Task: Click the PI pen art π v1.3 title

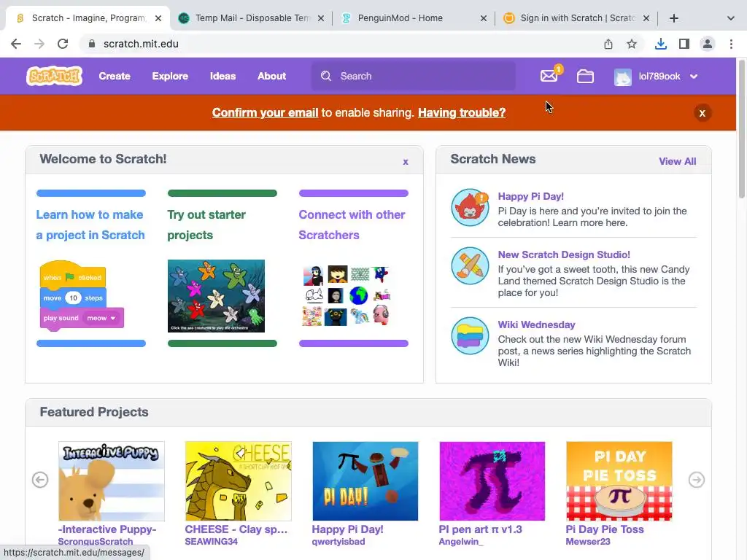Action: tap(480, 529)
